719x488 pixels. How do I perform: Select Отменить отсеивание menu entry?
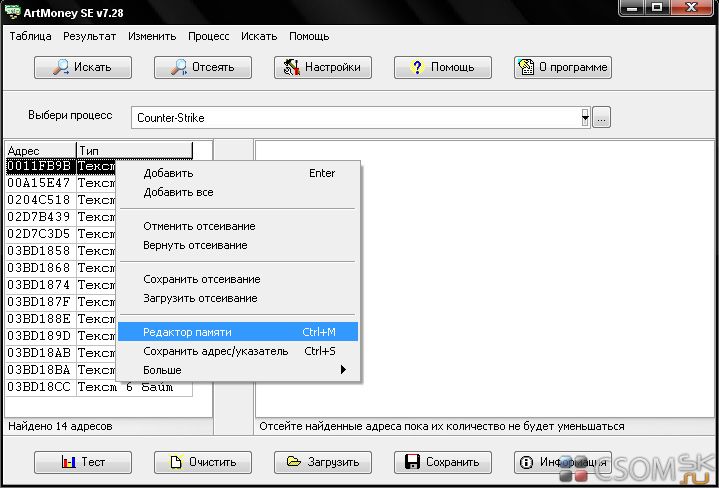(x=238, y=226)
